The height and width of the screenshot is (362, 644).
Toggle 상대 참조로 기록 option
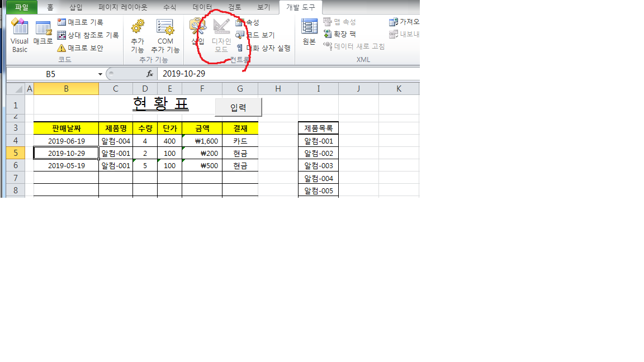(x=88, y=35)
